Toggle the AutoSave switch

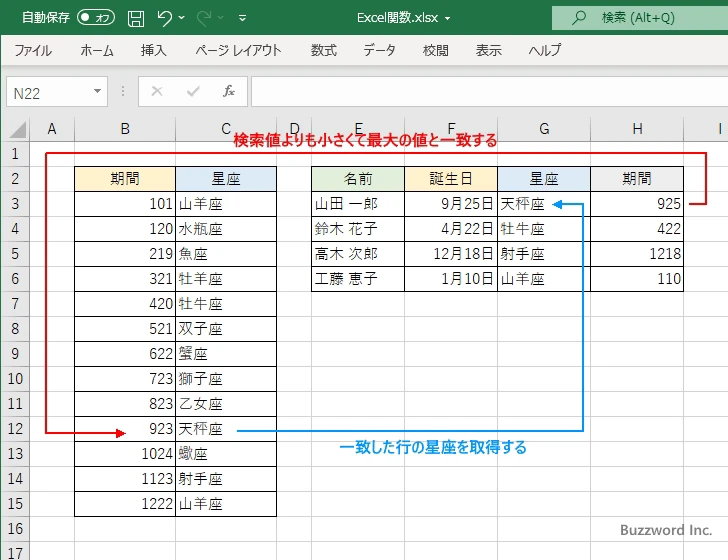95,18
